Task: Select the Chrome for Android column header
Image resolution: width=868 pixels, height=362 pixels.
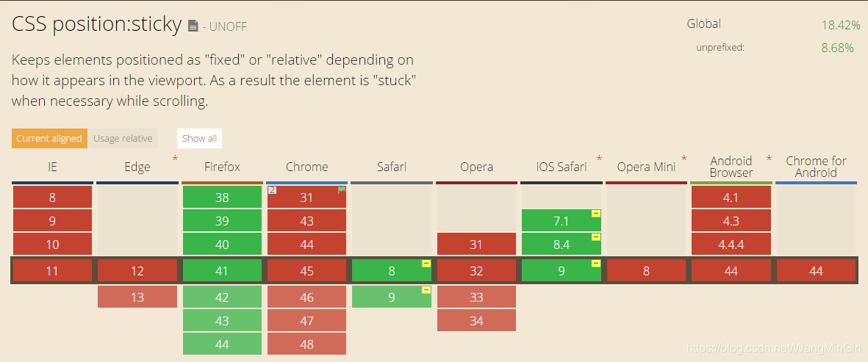Action: coord(816,167)
